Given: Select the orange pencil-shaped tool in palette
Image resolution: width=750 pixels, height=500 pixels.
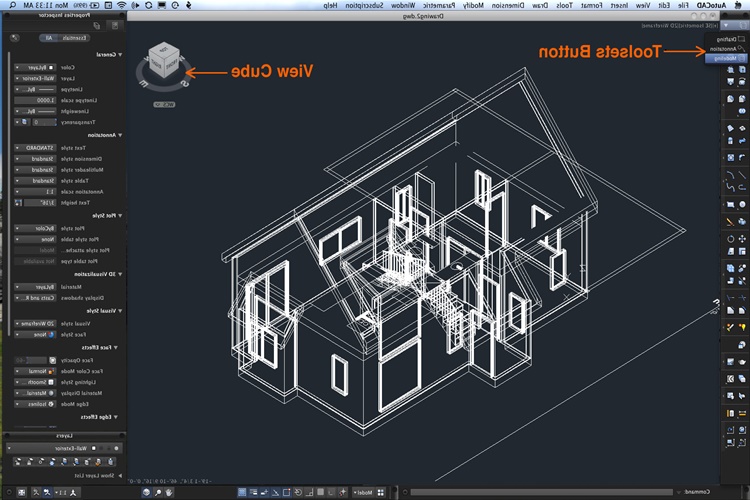Looking at the screenshot, I should click(x=730, y=222).
